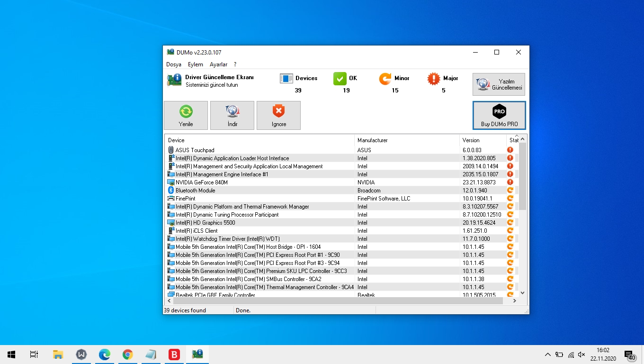Viewport: 644px width, 364px height.
Task: Select Intel(R) Watchdog Timer Driver row
Action: click(340, 239)
